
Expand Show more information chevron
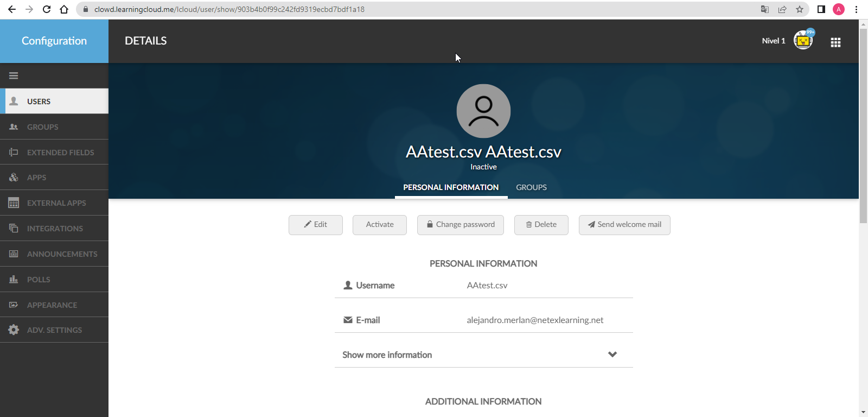(x=612, y=355)
